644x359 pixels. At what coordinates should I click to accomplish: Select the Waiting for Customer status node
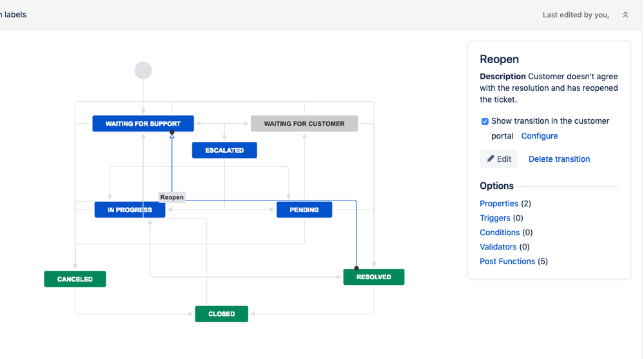tap(304, 124)
